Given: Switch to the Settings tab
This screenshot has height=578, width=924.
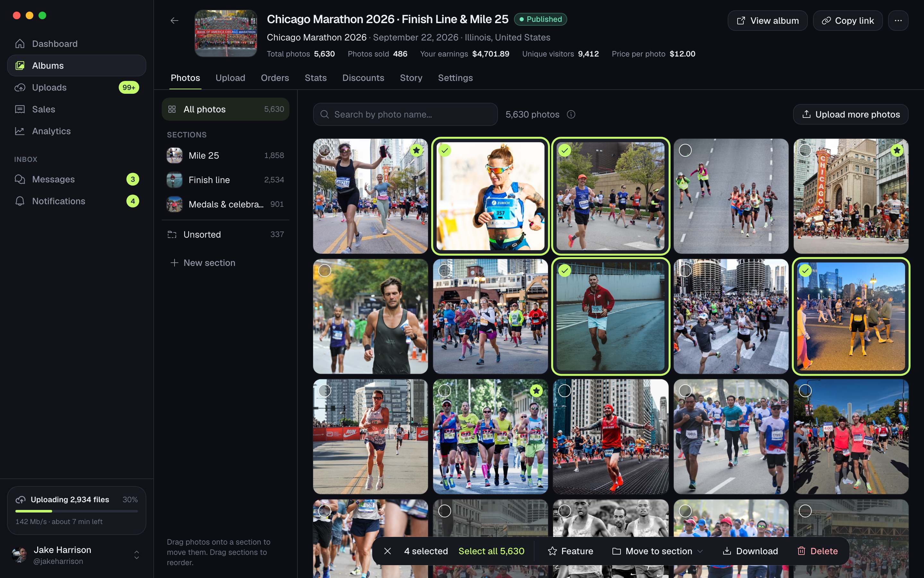Looking at the screenshot, I should coord(455,78).
